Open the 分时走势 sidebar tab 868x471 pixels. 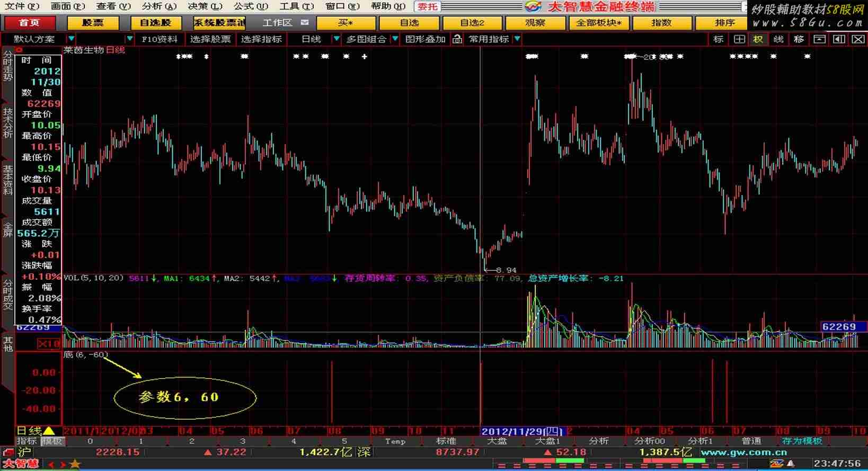7,66
